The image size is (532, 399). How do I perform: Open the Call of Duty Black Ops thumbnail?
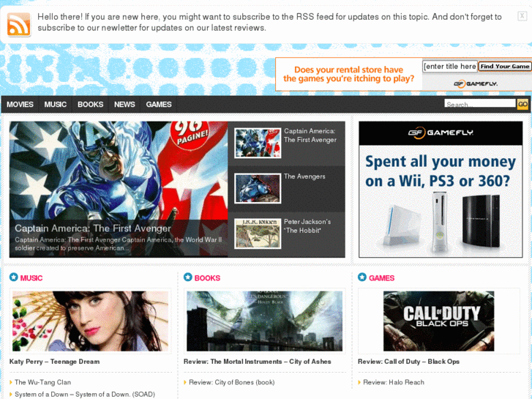coord(438,321)
